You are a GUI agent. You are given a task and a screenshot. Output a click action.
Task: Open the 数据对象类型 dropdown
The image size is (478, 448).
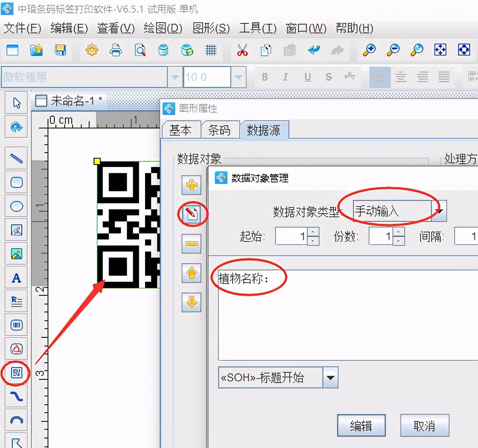point(439,211)
